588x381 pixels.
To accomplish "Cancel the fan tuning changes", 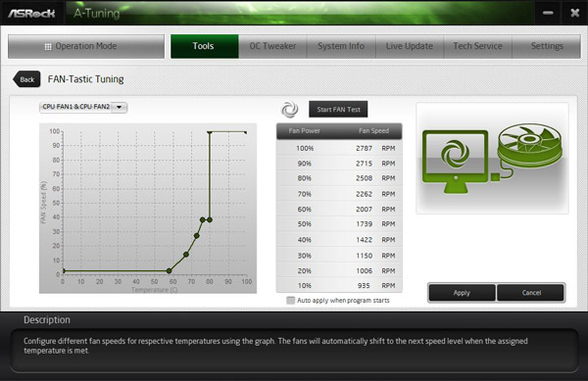I will point(531,293).
